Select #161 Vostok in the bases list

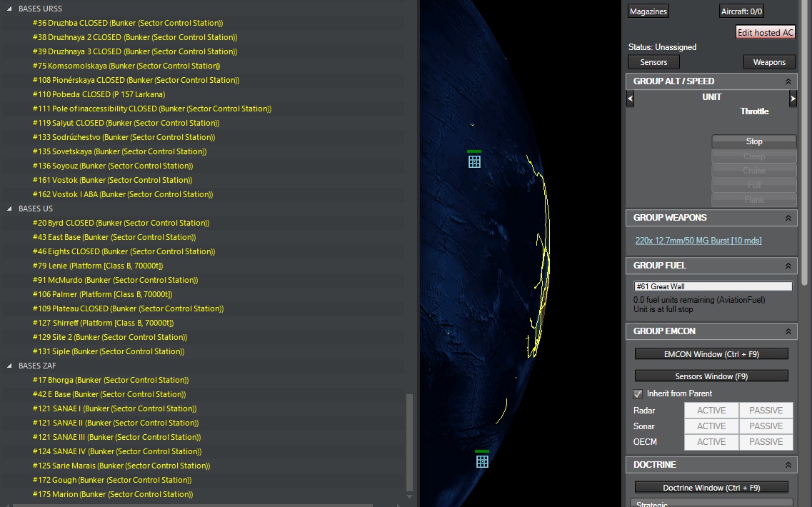tap(112, 180)
